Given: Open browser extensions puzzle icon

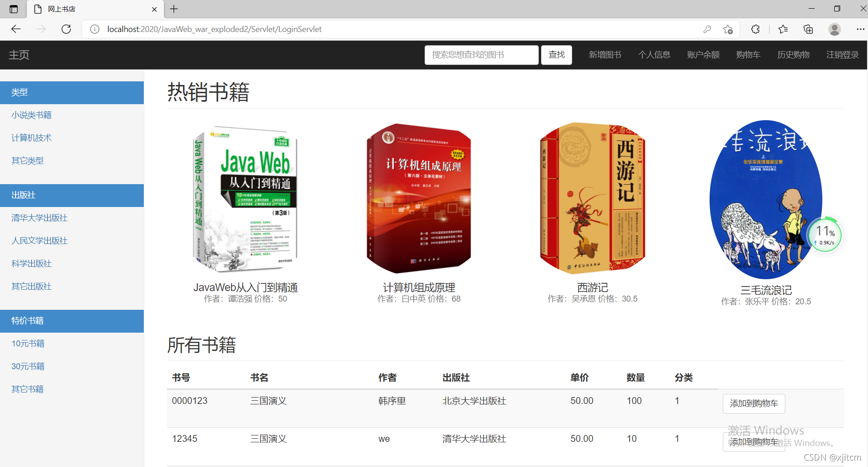Looking at the screenshot, I should tap(755, 29).
